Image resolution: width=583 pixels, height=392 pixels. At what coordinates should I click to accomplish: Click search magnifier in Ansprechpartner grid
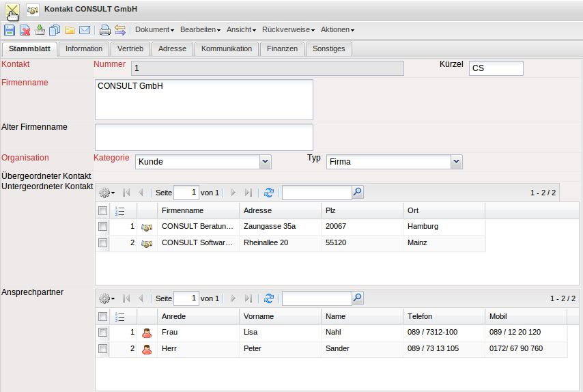358,298
